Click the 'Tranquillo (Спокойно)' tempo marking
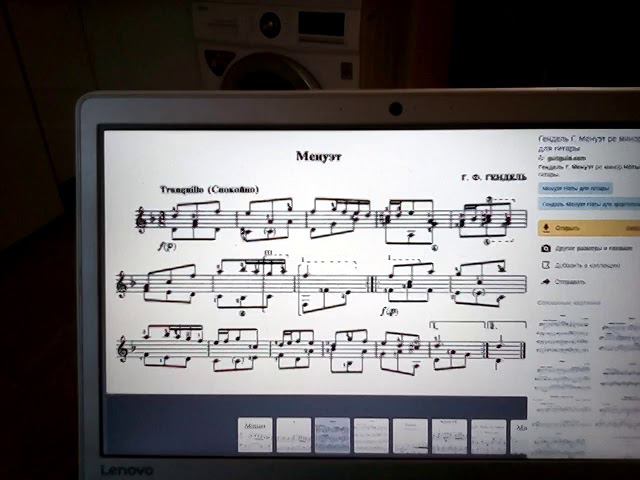The width and height of the screenshot is (640, 480). coord(209,189)
